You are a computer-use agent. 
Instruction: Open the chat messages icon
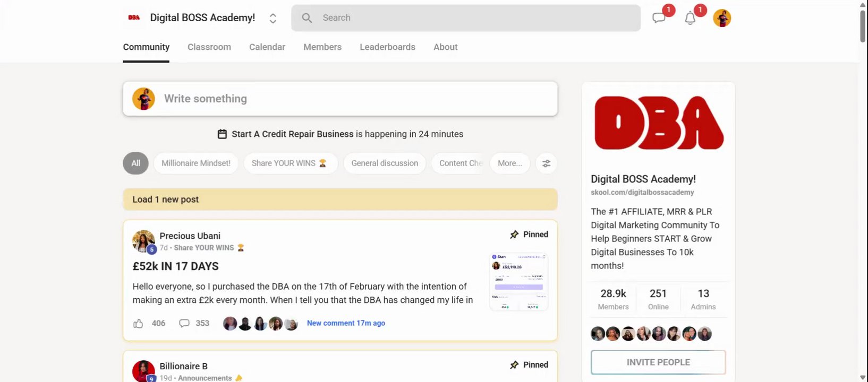pos(659,18)
